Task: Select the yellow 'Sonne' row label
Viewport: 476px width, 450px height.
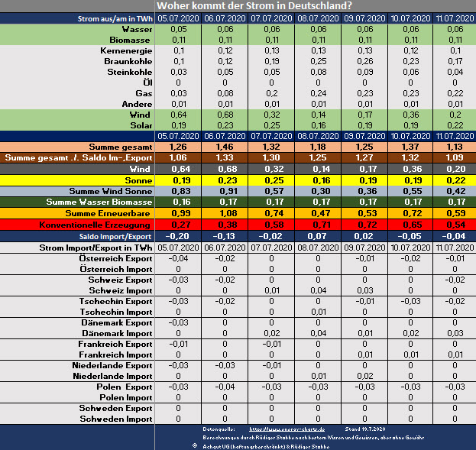Action: (x=139, y=178)
